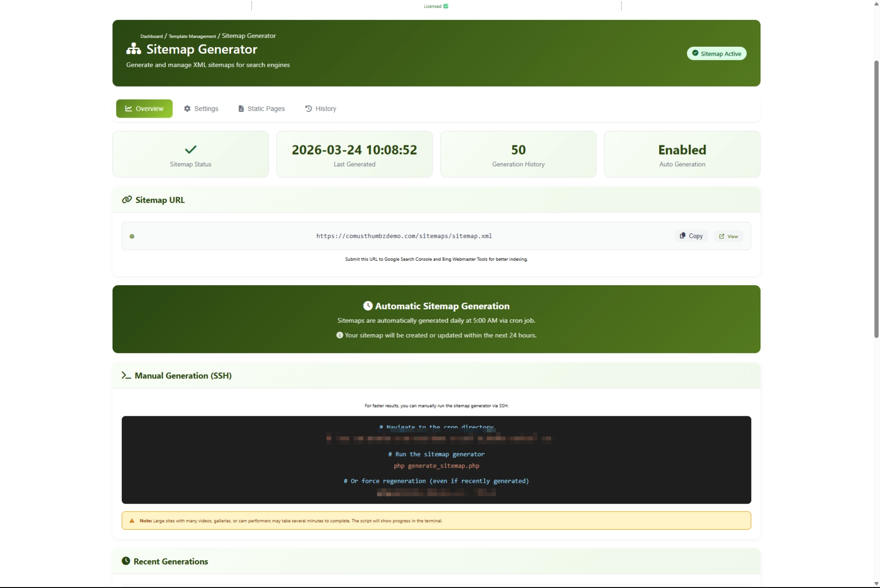Click the warning triangle icon in note

coord(132,521)
